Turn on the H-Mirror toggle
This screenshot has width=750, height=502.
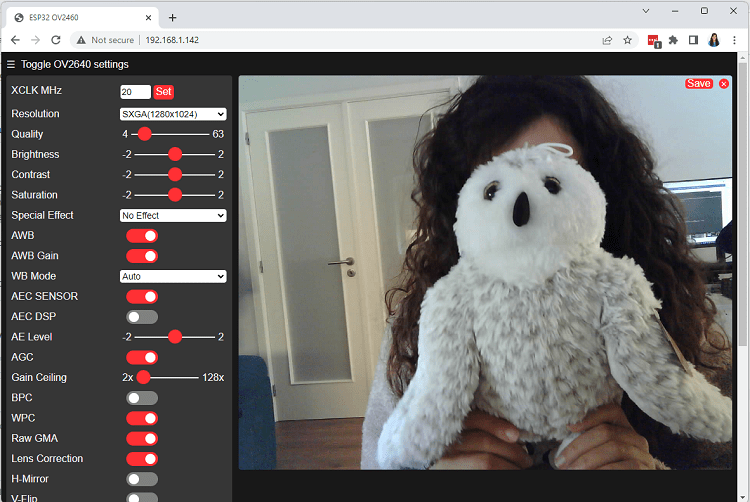pos(142,479)
